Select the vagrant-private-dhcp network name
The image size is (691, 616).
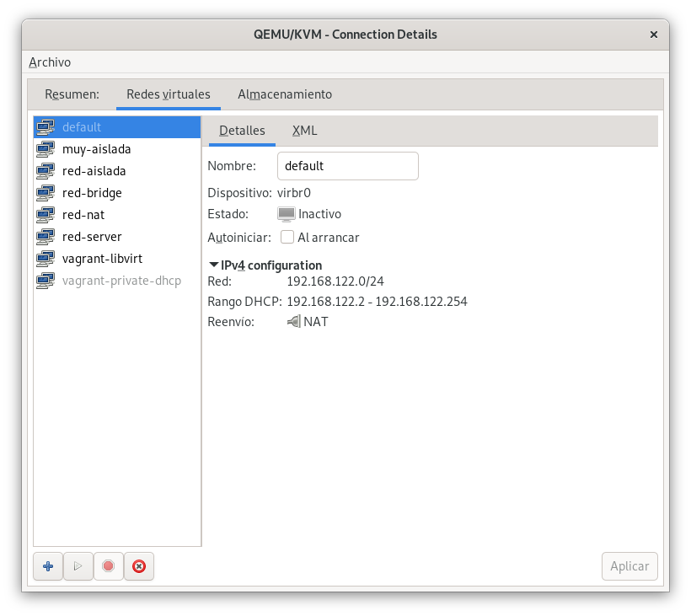(121, 281)
